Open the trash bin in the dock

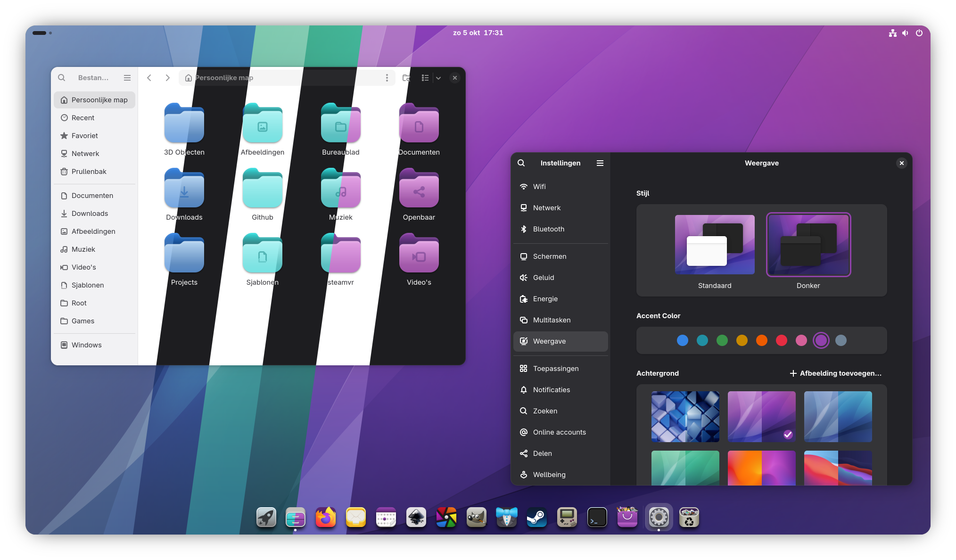[x=689, y=518]
